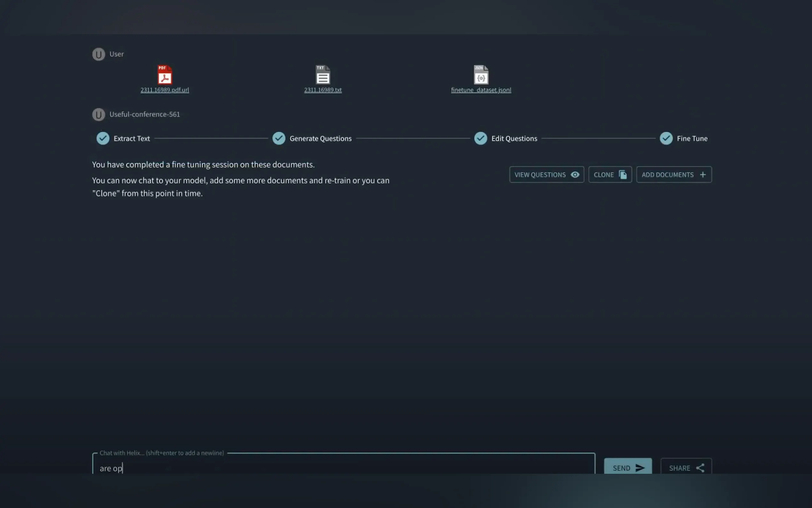This screenshot has width=812, height=508.
Task: Open the PDF file icon
Action: point(165,75)
